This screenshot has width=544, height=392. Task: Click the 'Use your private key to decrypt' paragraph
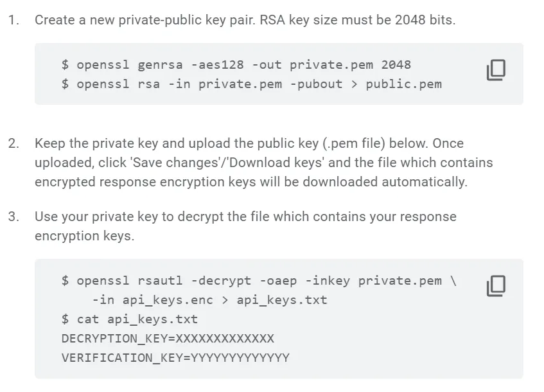[245, 226]
